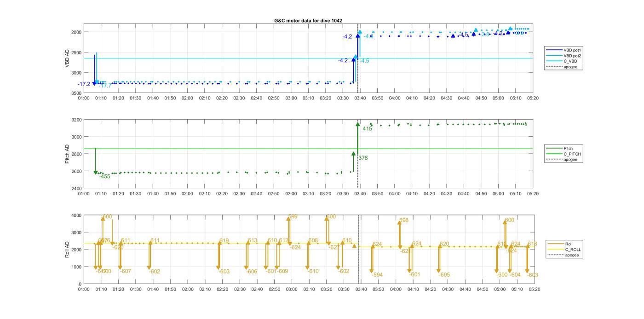Click the "VBD pot2" legend entry
Image resolution: width=644 pixels, height=319 pixels.
point(573,55)
